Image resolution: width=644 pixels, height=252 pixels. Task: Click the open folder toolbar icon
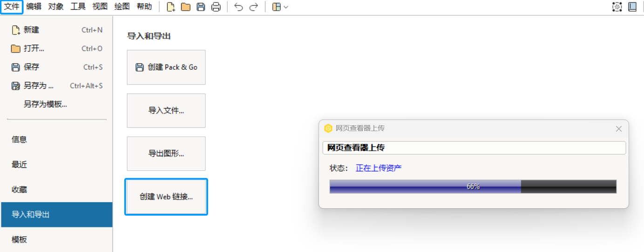point(186,7)
